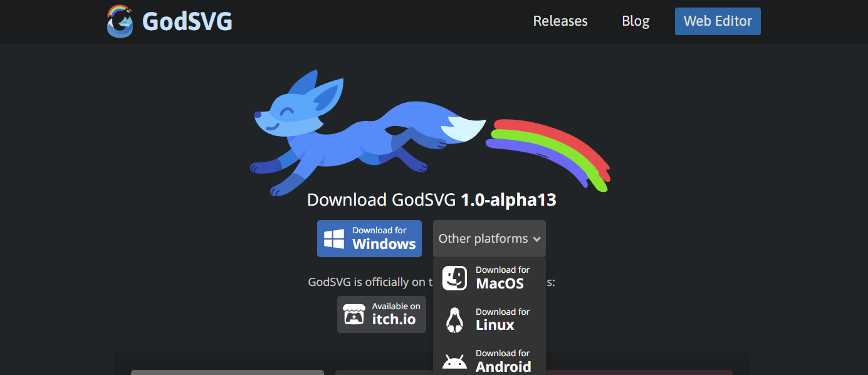Click the MacOS Finder face icon
Image resolution: width=868 pixels, height=375 pixels.
tap(454, 278)
